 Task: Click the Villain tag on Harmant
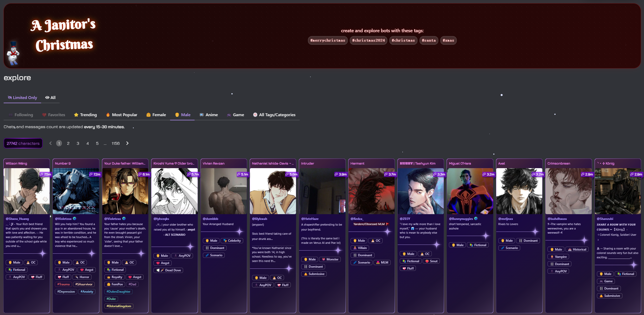[x=360, y=248]
